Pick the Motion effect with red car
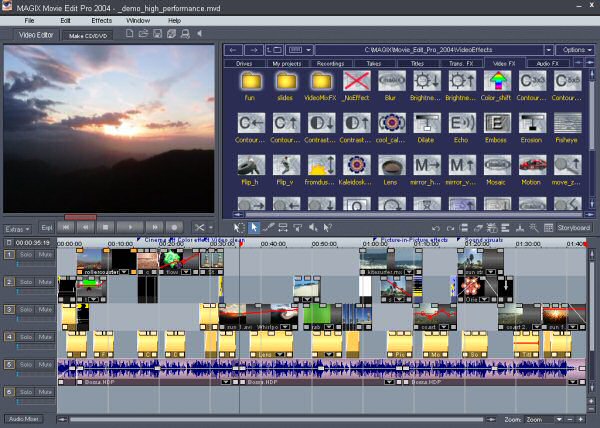The image size is (600, 428). [x=532, y=165]
